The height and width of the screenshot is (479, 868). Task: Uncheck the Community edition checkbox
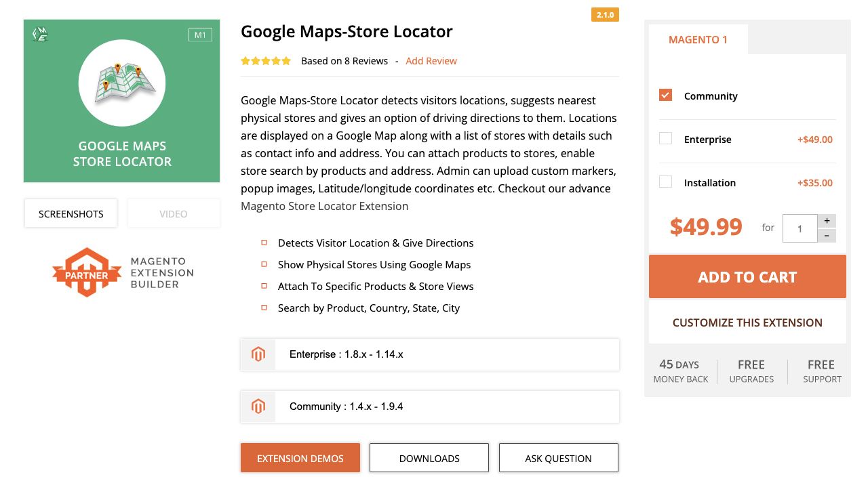[665, 96]
